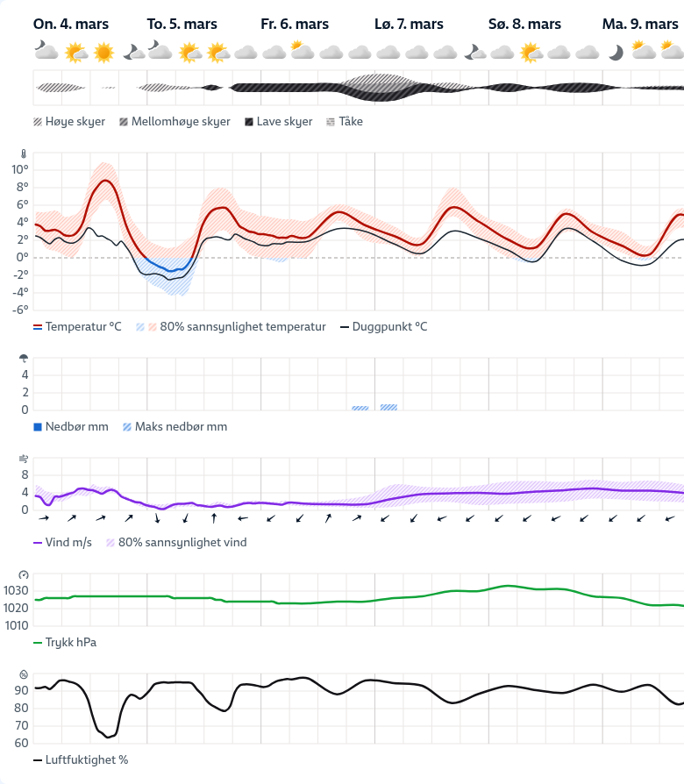Click the umbrella icon beside the precipitation chart
The height and width of the screenshot is (784, 684).
(x=24, y=358)
